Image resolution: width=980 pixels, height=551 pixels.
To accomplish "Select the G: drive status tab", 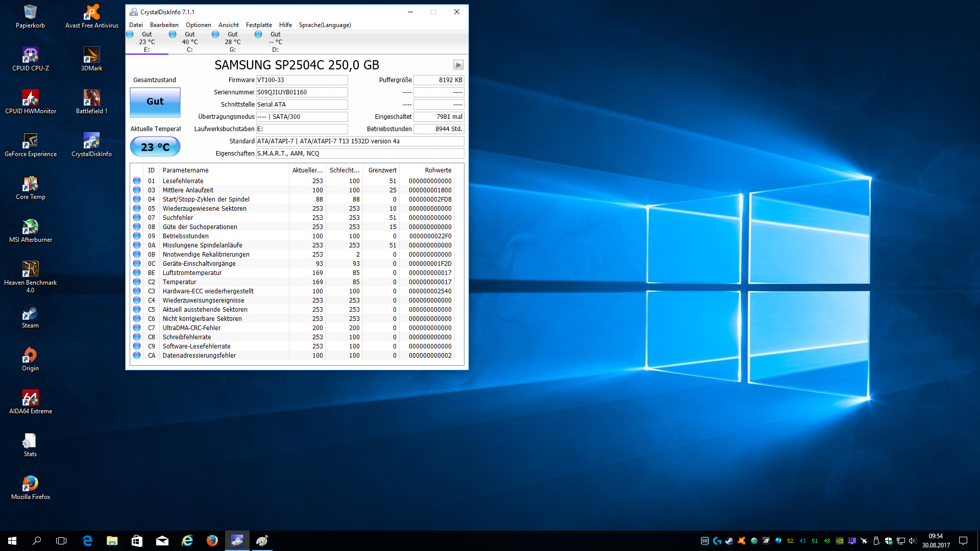I will click(x=232, y=42).
